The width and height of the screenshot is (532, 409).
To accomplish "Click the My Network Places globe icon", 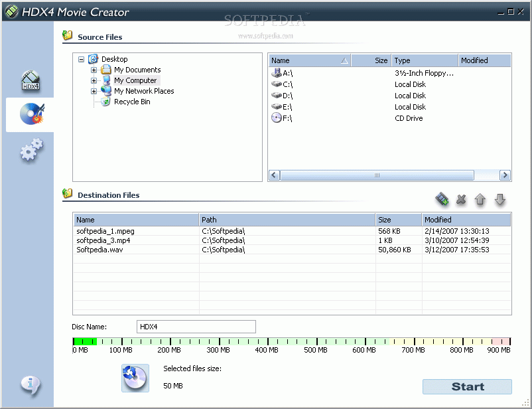I will point(106,91).
